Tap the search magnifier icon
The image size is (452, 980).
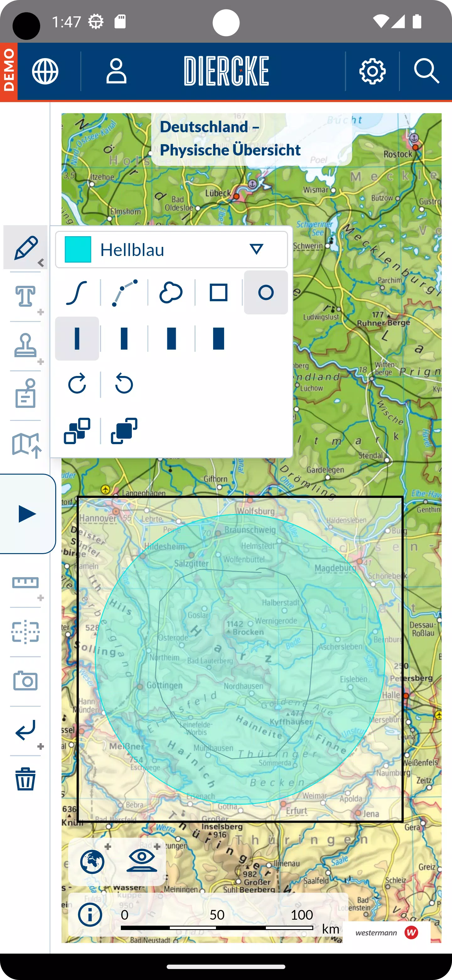click(x=427, y=71)
